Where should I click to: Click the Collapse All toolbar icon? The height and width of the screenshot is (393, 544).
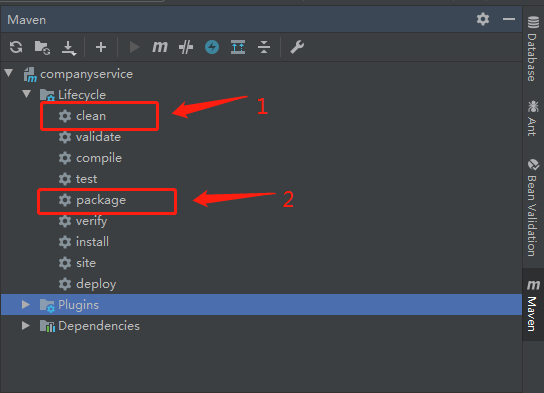click(x=264, y=47)
